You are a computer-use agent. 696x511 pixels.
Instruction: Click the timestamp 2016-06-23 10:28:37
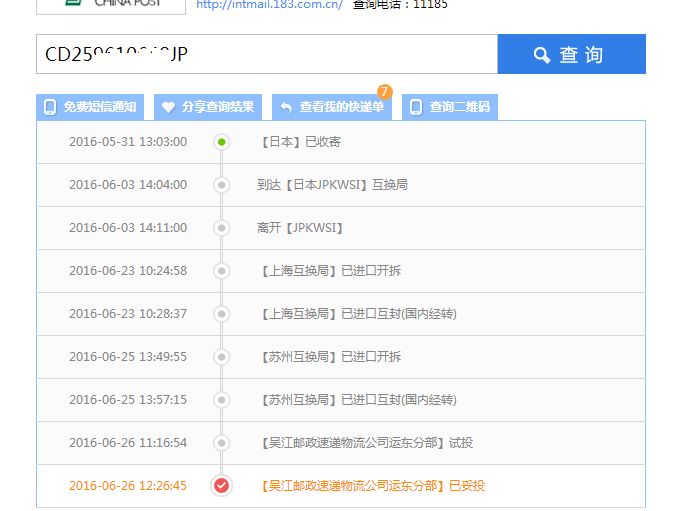(x=128, y=314)
